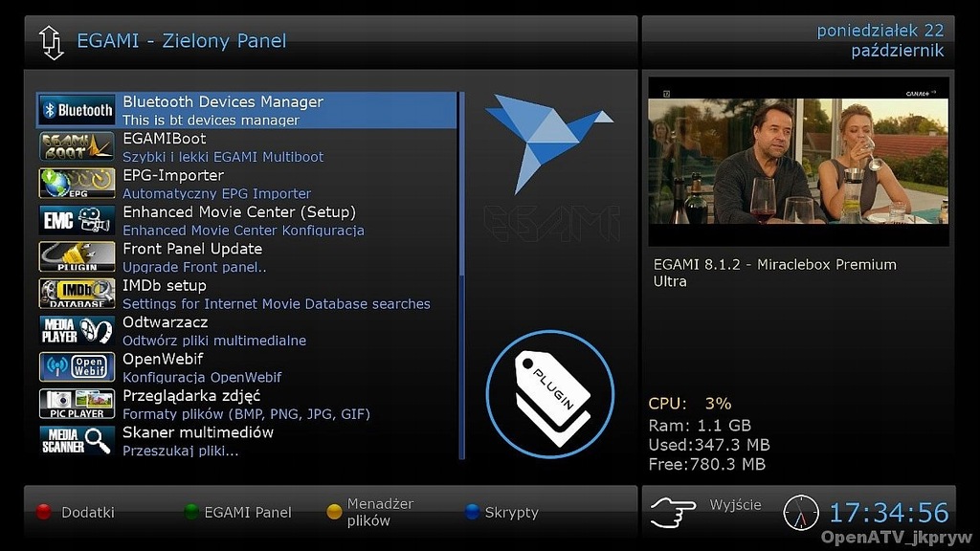Select the Media Scanner icon
Image resolution: width=980 pixels, height=551 pixels.
[77, 441]
